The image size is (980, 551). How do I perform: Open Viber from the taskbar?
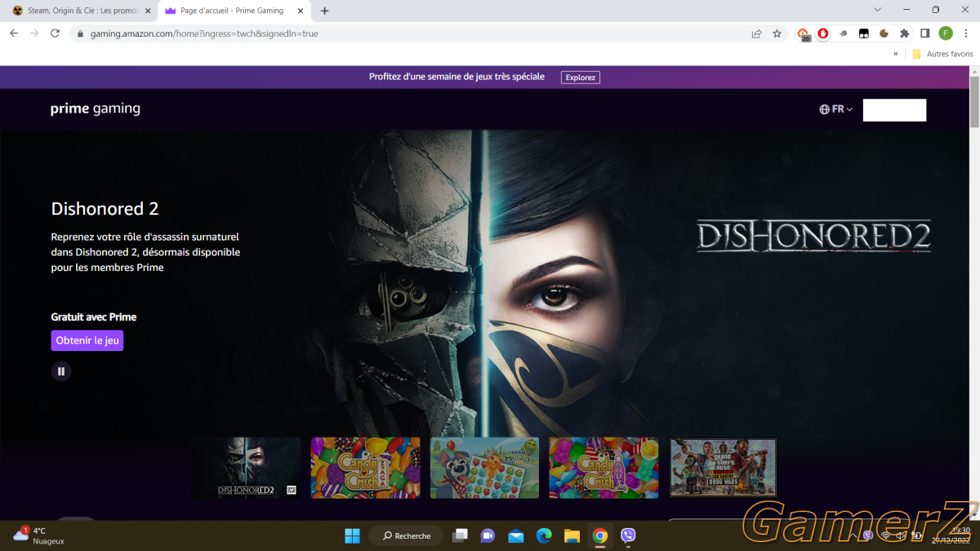click(x=628, y=535)
